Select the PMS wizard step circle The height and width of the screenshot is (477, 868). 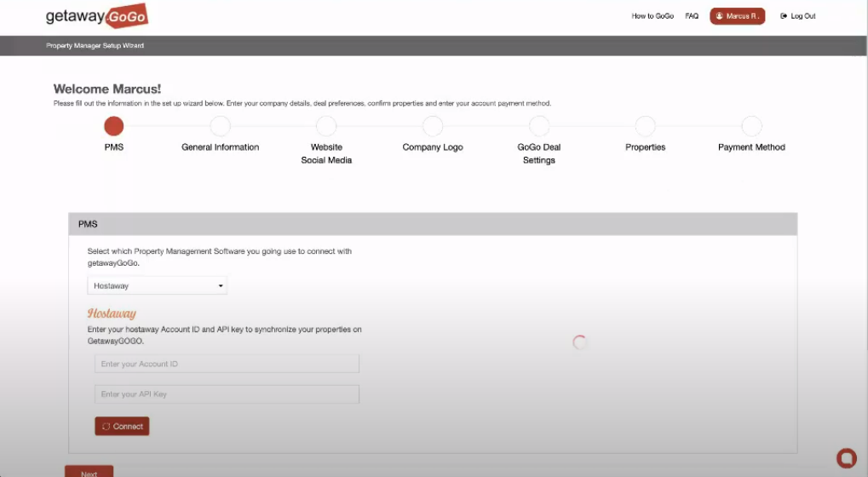(114, 126)
